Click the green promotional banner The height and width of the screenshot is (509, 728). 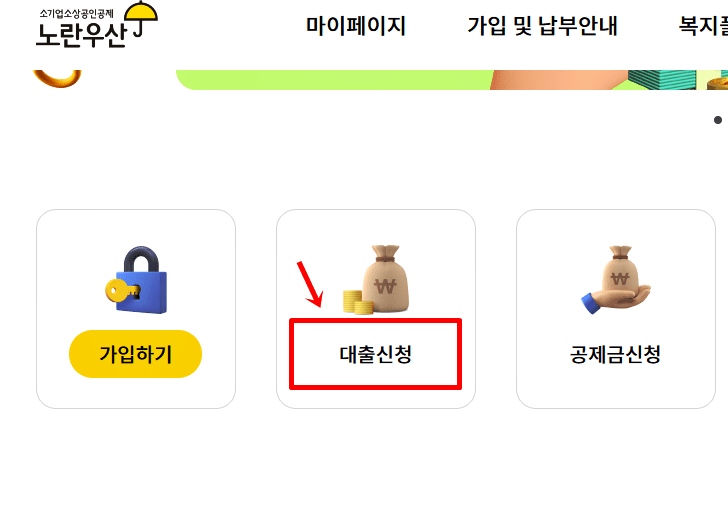[x=452, y=79]
